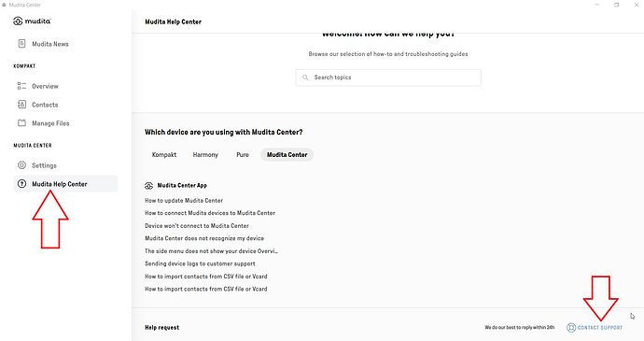Click the 'Mudita Center App' heading

(x=182, y=186)
